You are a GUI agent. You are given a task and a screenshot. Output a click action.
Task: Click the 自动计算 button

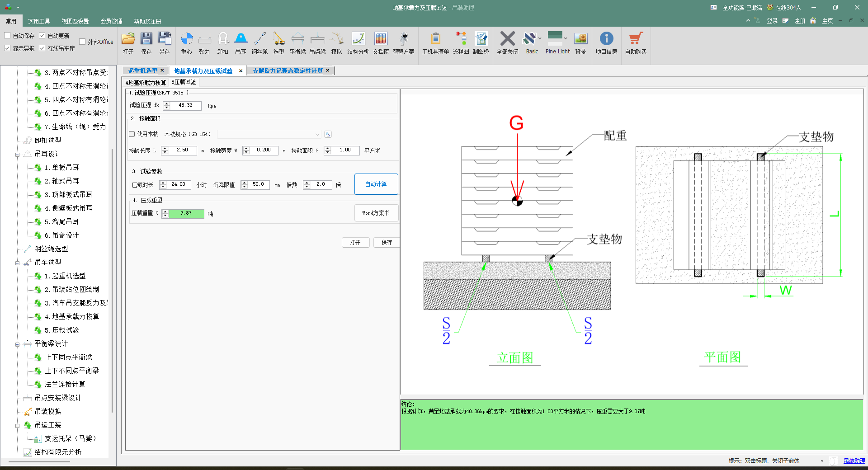click(376, 184)
